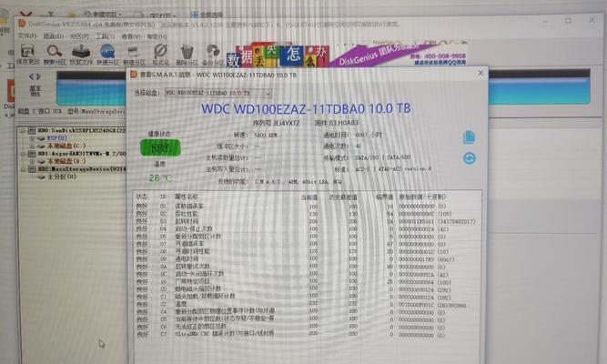Go to next disk with right arrow

pyautogui.click(x=38, y=76)
